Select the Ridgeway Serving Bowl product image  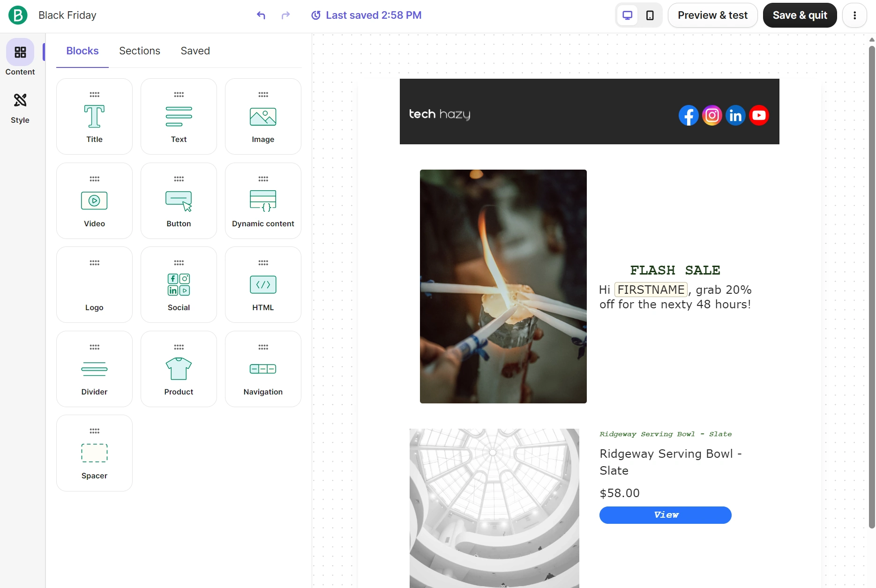pyautogui.click(x=494, y=508)
